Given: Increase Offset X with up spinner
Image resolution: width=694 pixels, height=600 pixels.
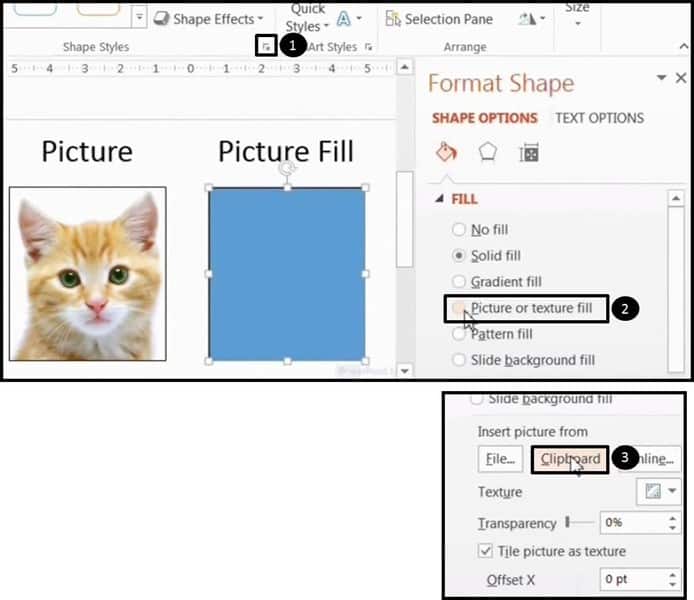Looking at the screenshot, I should (673, 574).
